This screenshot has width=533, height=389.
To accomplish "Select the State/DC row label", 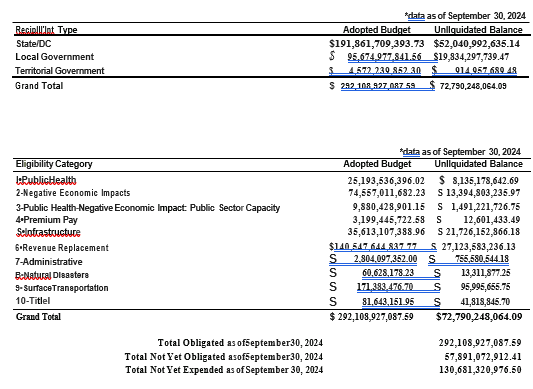I will [x=34, y=44].
